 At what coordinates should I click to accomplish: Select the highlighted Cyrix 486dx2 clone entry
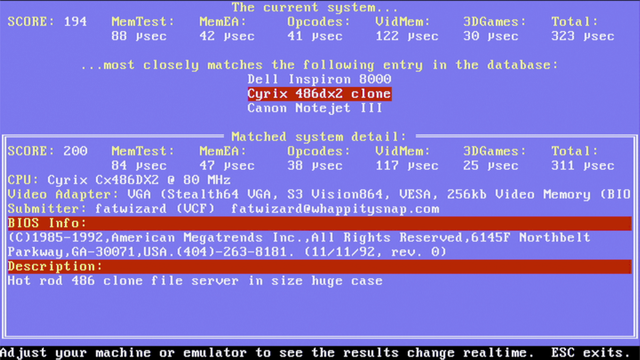[x=319, y=94]
